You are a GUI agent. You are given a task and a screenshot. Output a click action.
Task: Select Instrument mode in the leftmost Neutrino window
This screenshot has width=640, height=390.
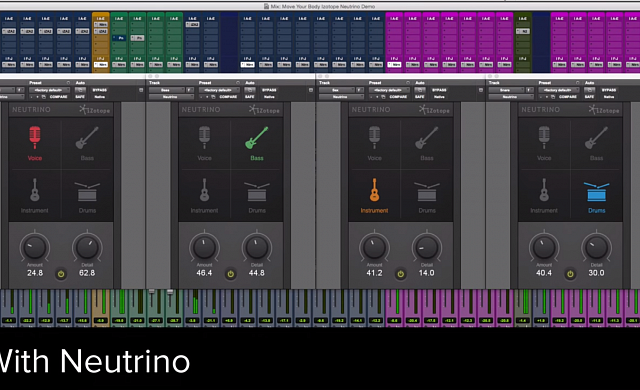tap(35, 195)
